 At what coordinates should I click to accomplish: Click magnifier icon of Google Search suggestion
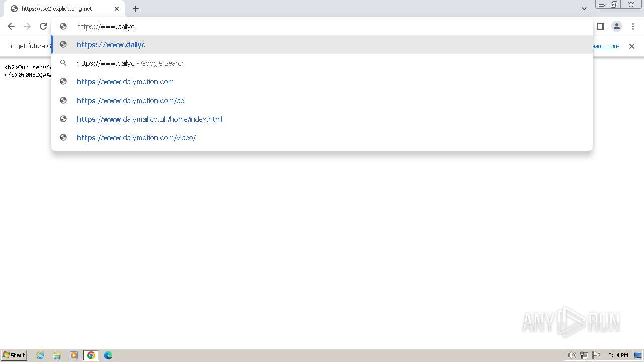pos(63,63)
